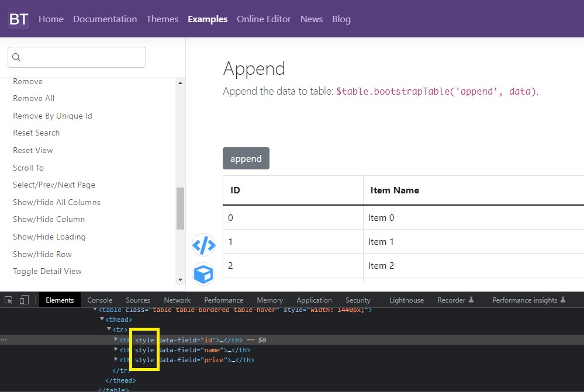Click inside the sidebar search field
The height and width of the screenshot is (392, 584).
[x=77, y=57]
